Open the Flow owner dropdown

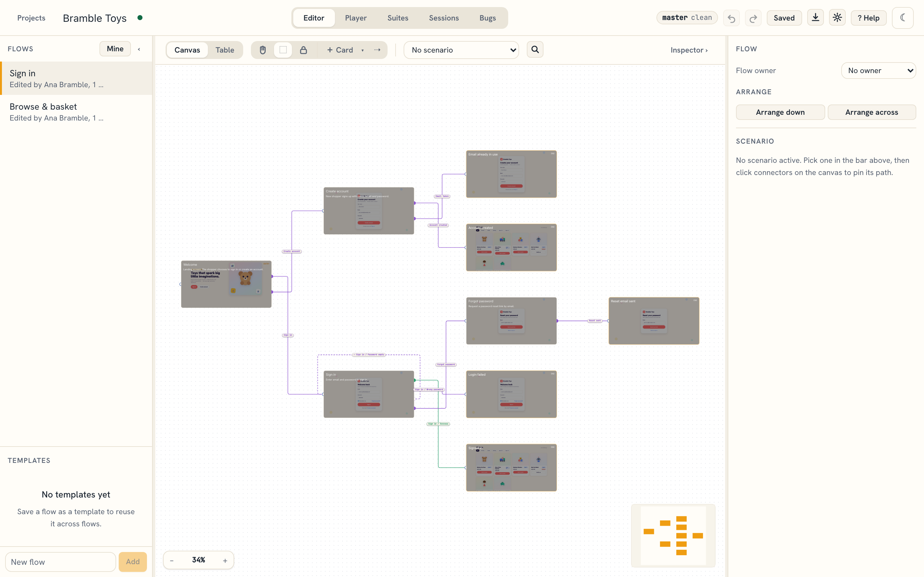[878, 71]
